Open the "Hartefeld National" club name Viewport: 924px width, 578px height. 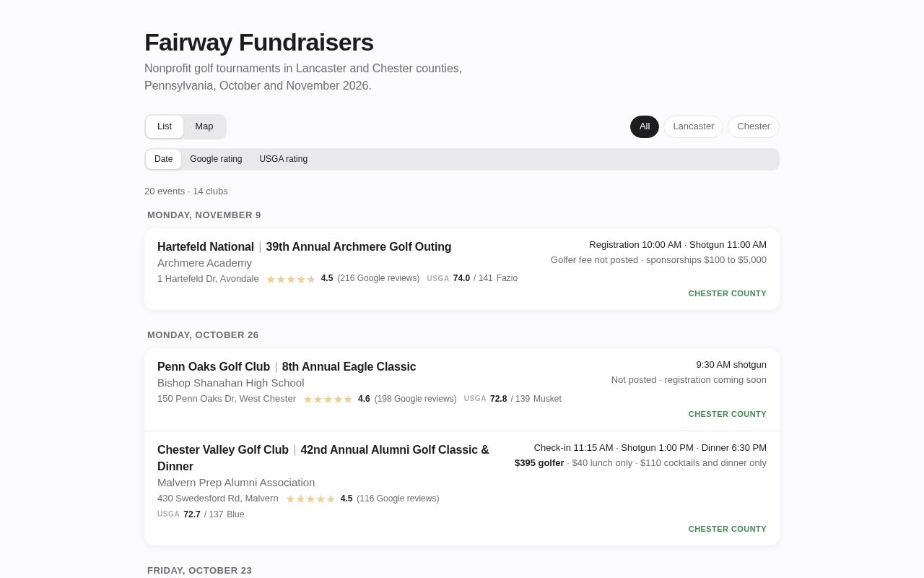click(206, 247)
